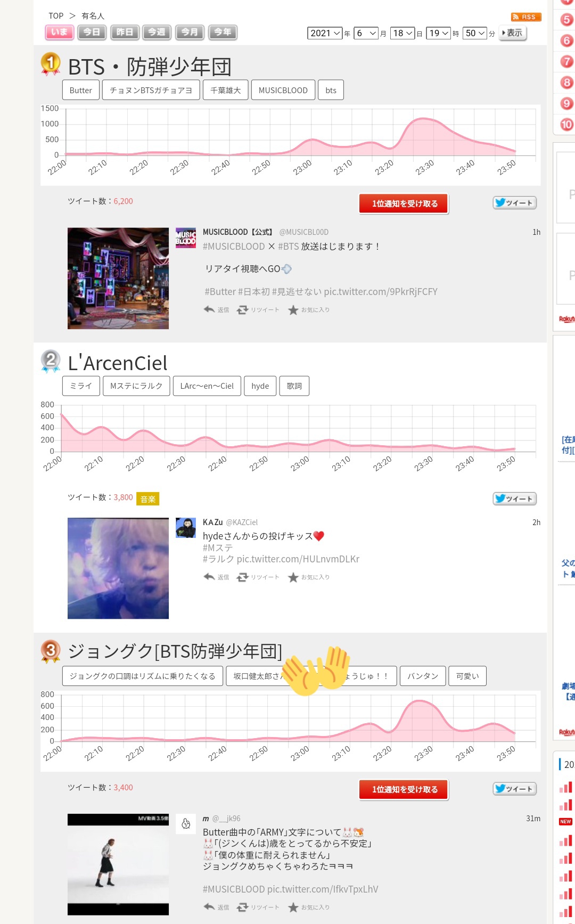Open sidebar ranking number 10 badge
The height and width of the screenshot is (924, 575).
point(566,125)
